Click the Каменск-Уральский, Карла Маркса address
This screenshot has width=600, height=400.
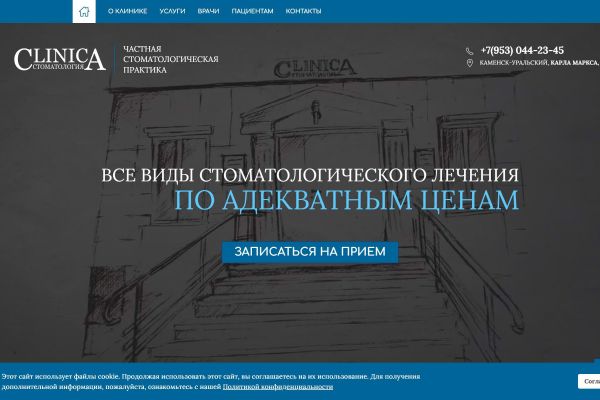[540, 63]
